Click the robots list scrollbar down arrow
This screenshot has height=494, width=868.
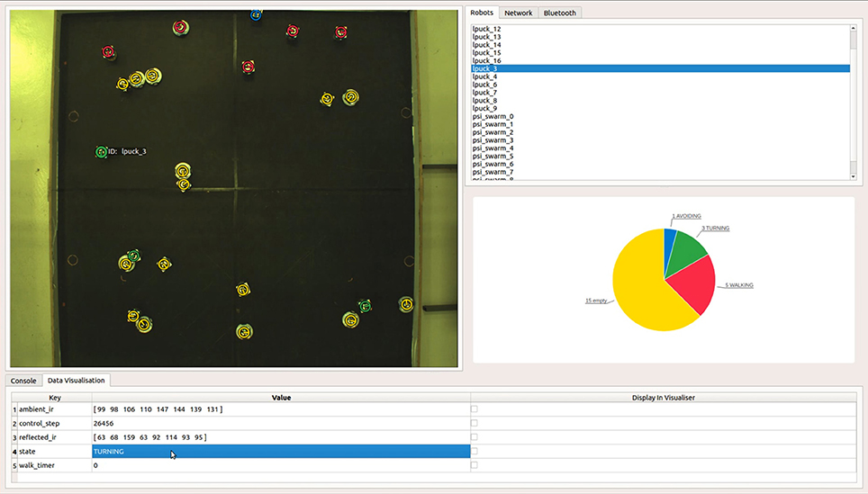click(853, 176)
